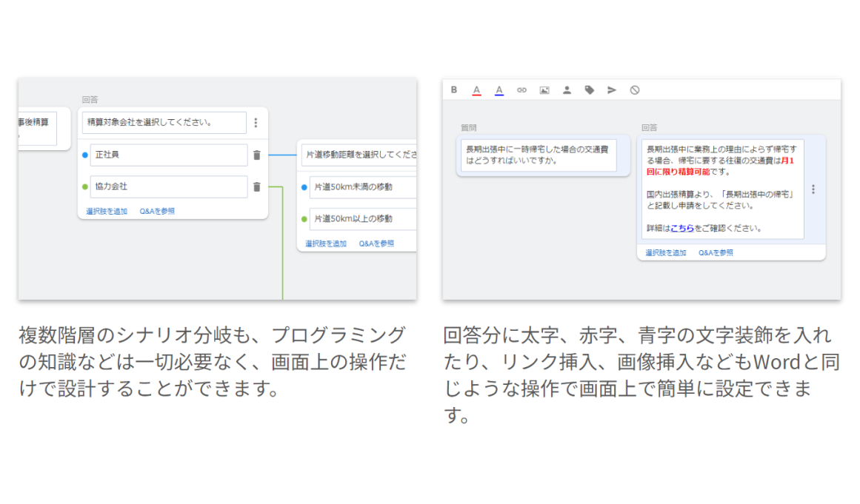The image size is (860, 504).
Task: Add choice under 協力会社 card
Action: pos(107,212)
